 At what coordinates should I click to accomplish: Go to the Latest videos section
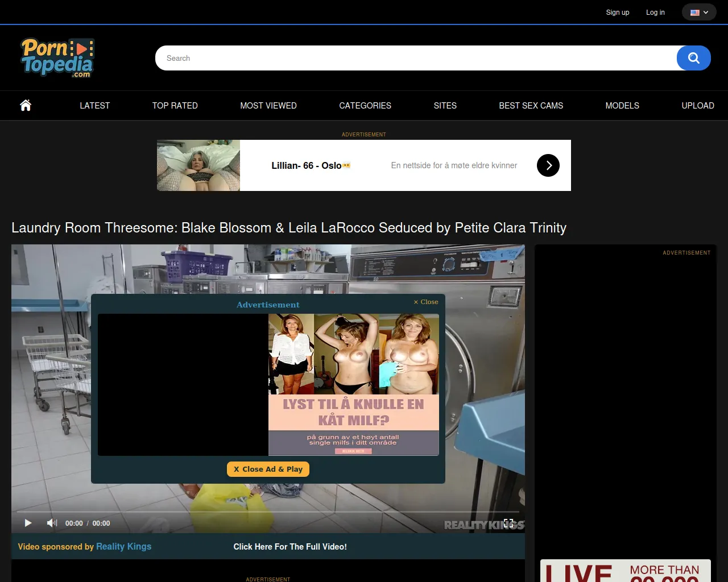coord(94,106)
